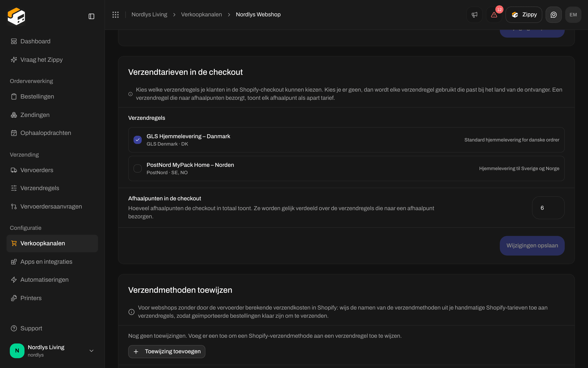Open the announcements megaphone icon
Screen dimensions: 588x368
coord(474,15)
